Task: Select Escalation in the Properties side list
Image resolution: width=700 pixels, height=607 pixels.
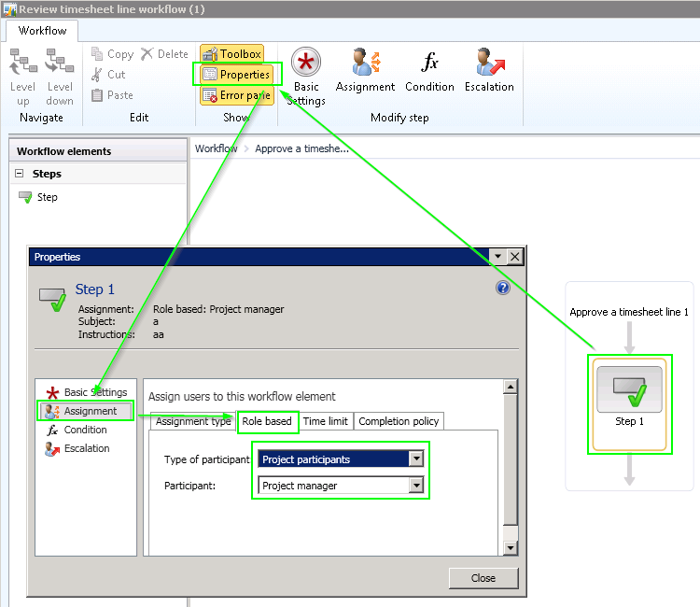Action: [86, 448]
